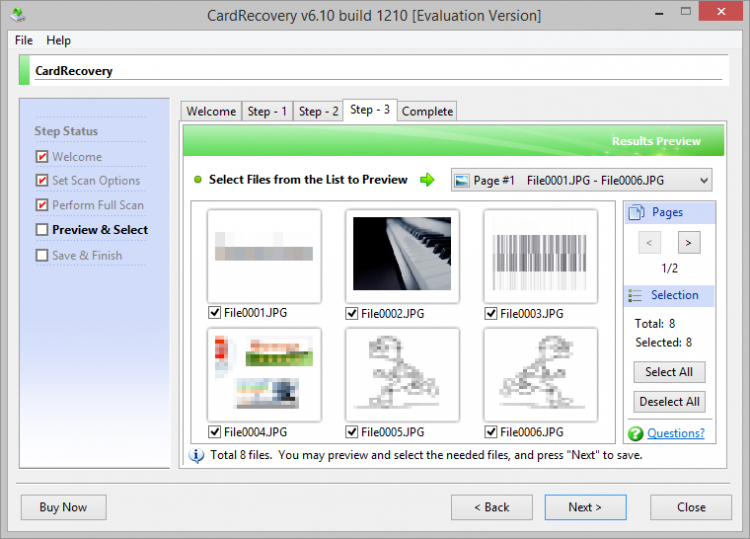Preview the File0001.JPG thumbnail
Viewport: 750px width, 539px height.
click(x=264, y=256)
